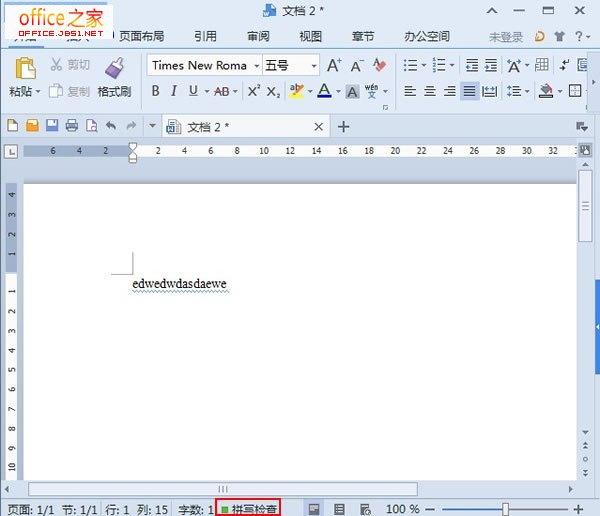The height and width of the screenshot is (516, 600).
Task: Toggle italic formatting
Action: [174, 91]
